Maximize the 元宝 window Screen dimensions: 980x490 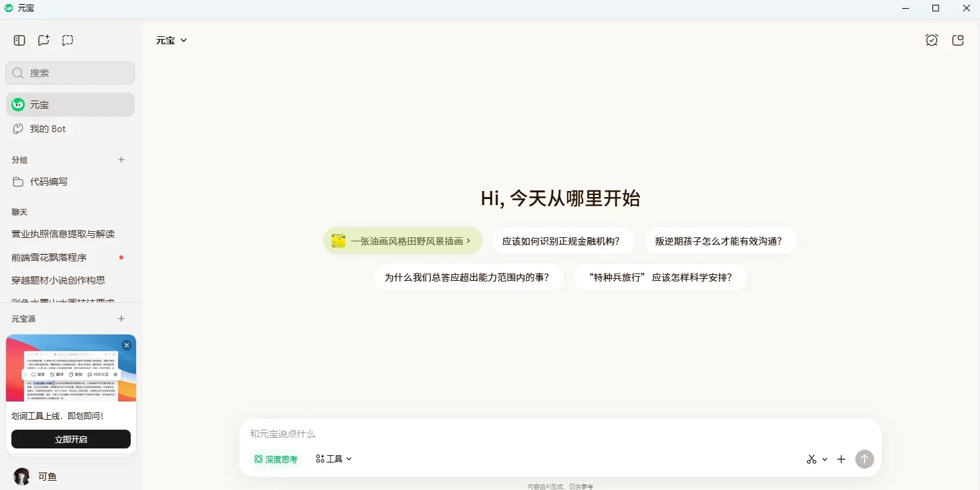pyautogui.click(x=936, y=9)
